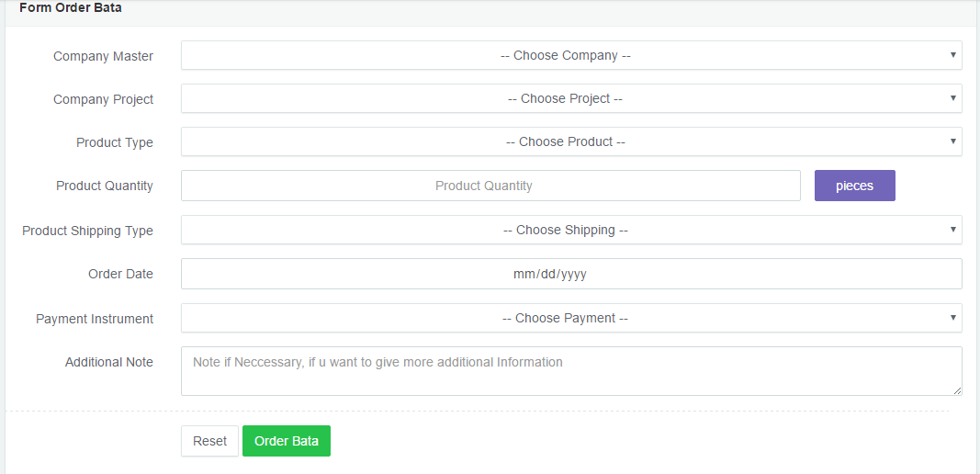Click the Product Quantity label

[105, 186]
